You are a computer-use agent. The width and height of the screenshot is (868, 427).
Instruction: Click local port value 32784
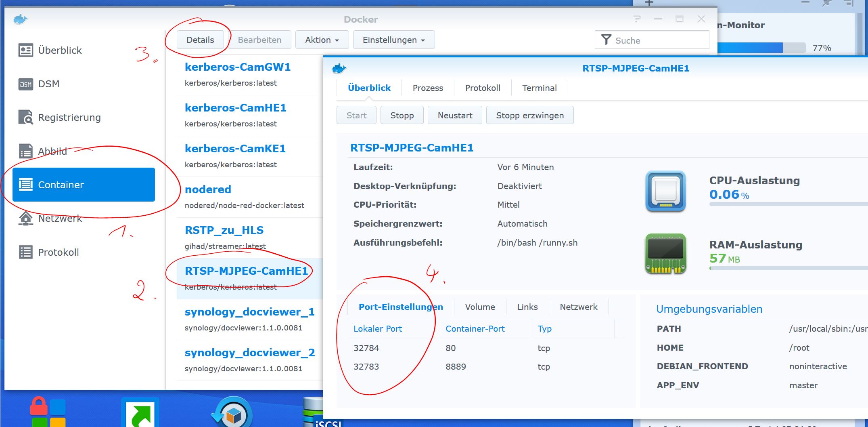[x=366, y=348]
